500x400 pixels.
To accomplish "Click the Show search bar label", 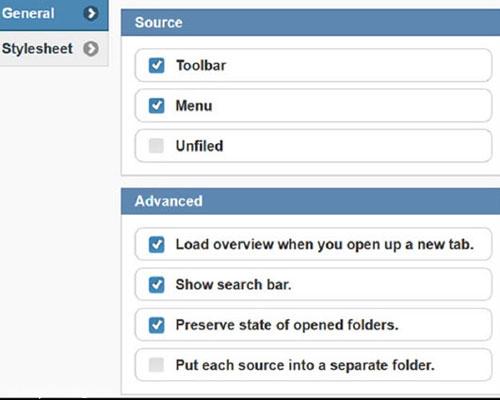I will tap(234, 285).
